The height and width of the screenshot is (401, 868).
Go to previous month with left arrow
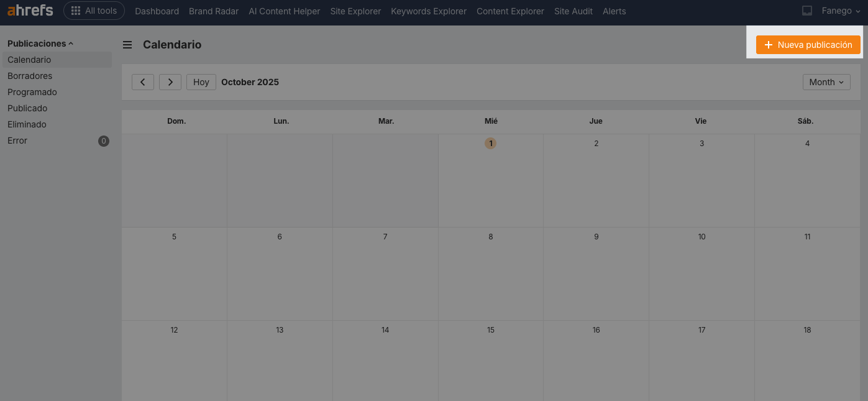[x=143, y=82]
